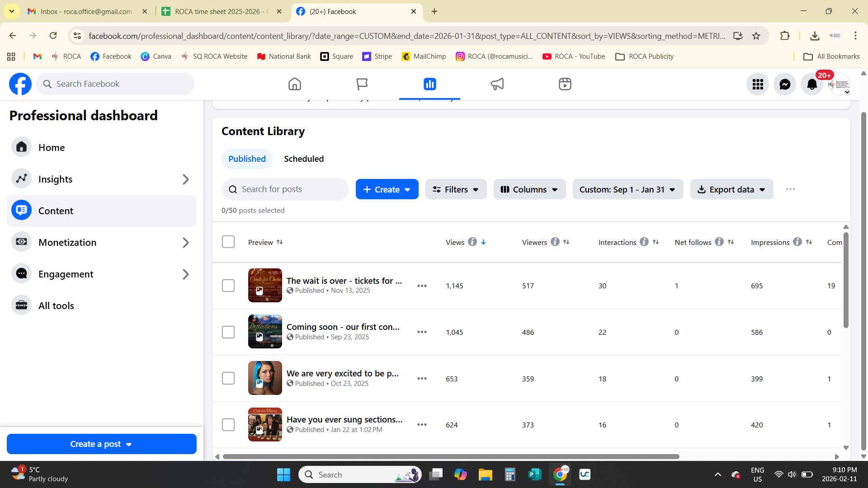The width and height of the screenshot is (868, 488).
Task: Tick checkbox for 'The wait is over' post
Action: tap(228, 286)
